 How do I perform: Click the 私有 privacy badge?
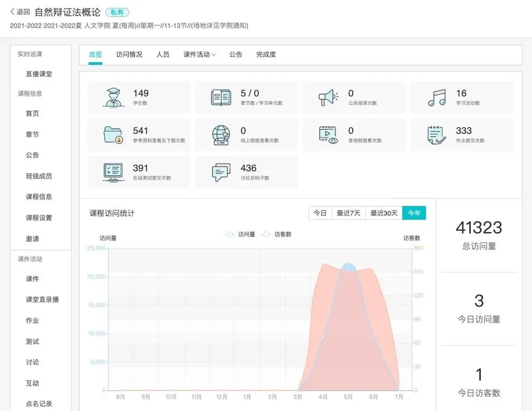(117, 13)
